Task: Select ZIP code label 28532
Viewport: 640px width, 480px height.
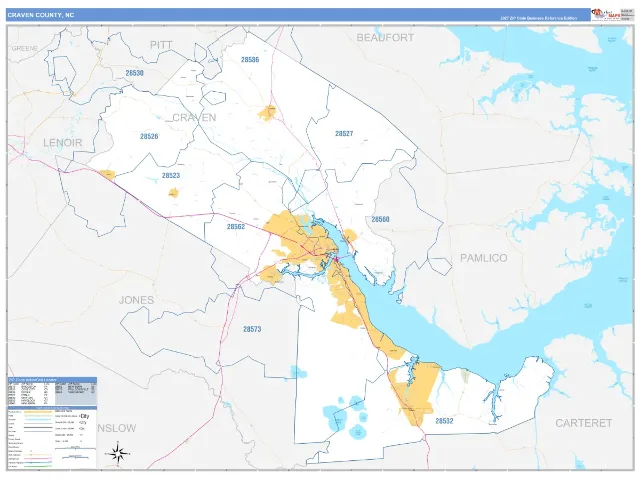Action: pyautogui.click(x=444, y=421)
